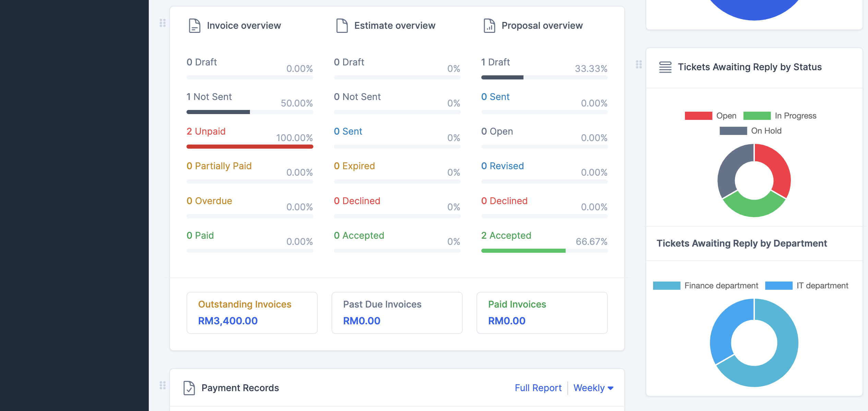Grab the drag handle beside Payment Records
This screenshot has width=868, height=411.
pos(163,385)
